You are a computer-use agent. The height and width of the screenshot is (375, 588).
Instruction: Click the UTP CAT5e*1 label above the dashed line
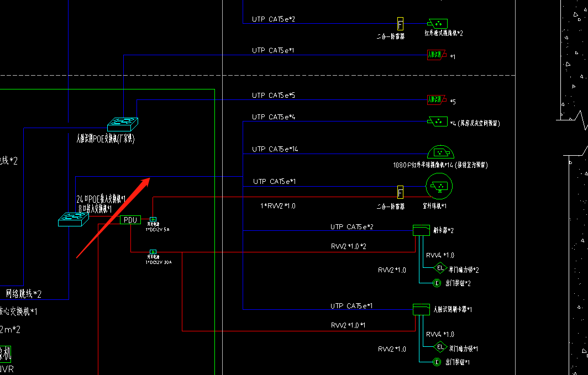coord(273,50)
